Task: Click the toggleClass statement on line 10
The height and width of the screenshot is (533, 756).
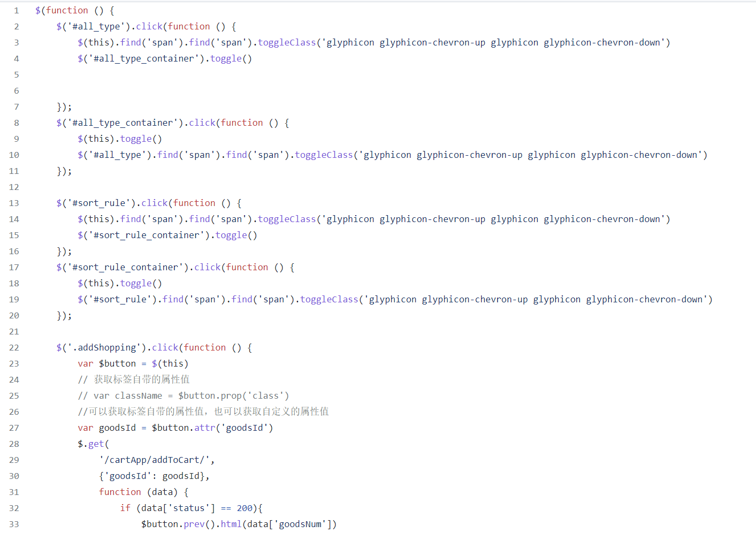Action: tap(393, 155)
